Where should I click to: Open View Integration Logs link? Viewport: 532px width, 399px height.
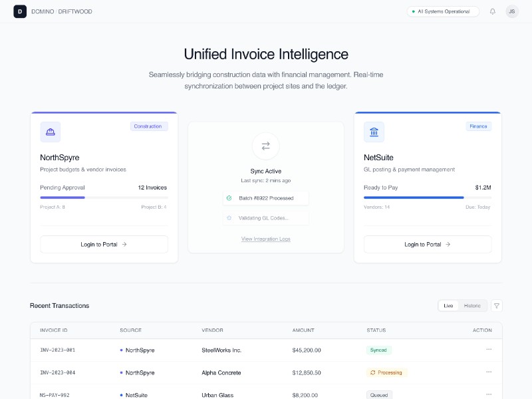pos(266,239)
